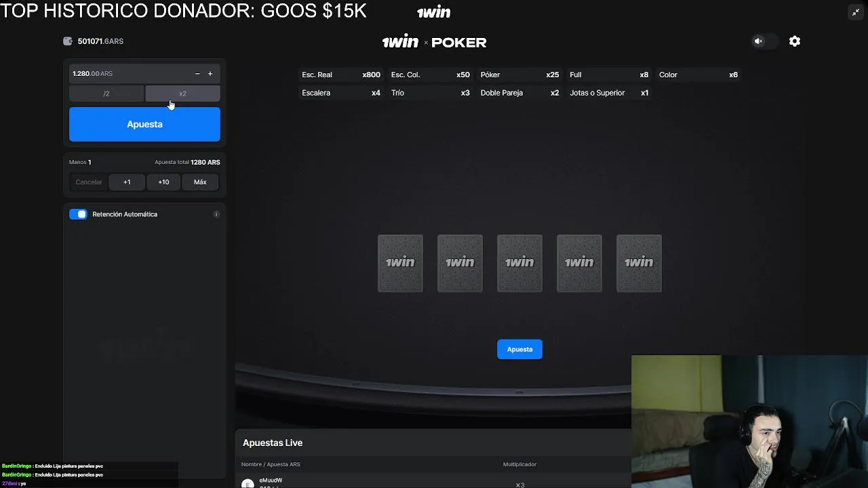Click the Esc. Col. x50 payout entry
The width and height of the screenshot is (868, 488).
(431, 75)
